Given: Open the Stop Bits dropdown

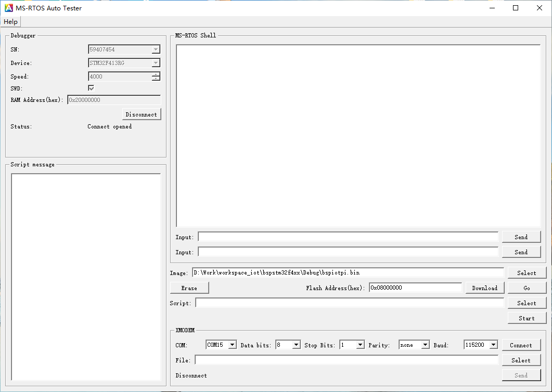Looking at the screenshot, I should click(x=360, y=345).
